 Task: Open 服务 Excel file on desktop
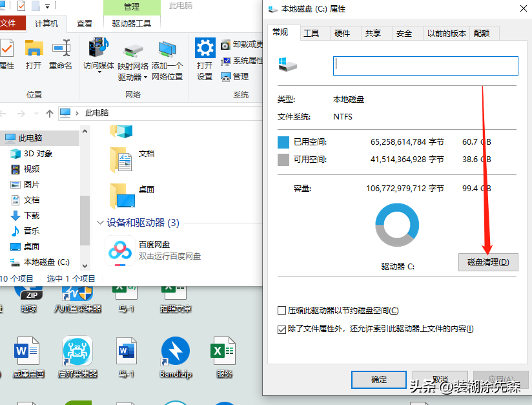coord(223,351)
